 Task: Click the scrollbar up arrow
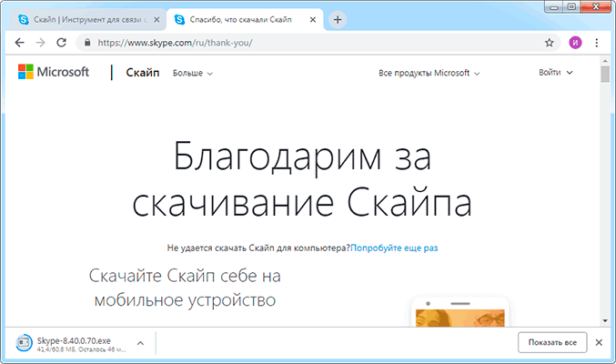(605, 61)
